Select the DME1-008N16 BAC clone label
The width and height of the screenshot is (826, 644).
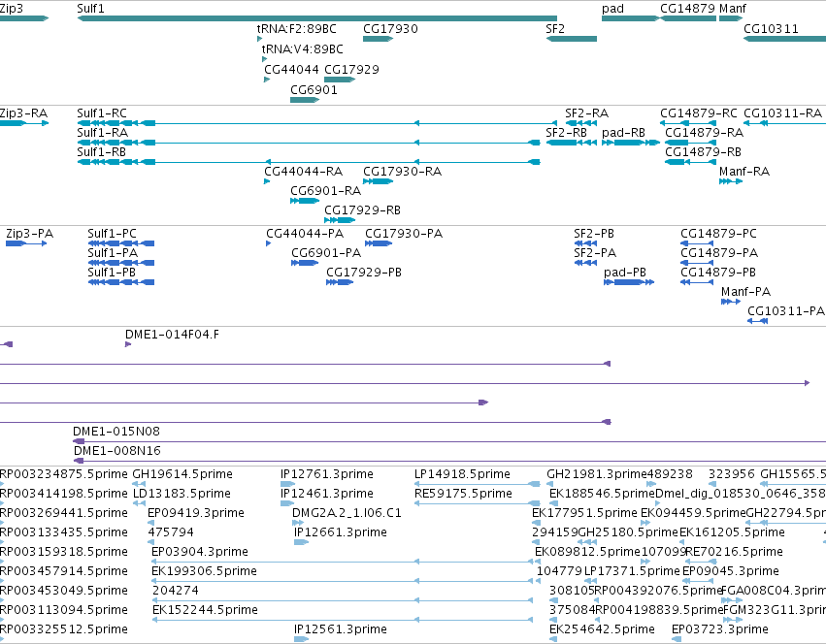117,451
